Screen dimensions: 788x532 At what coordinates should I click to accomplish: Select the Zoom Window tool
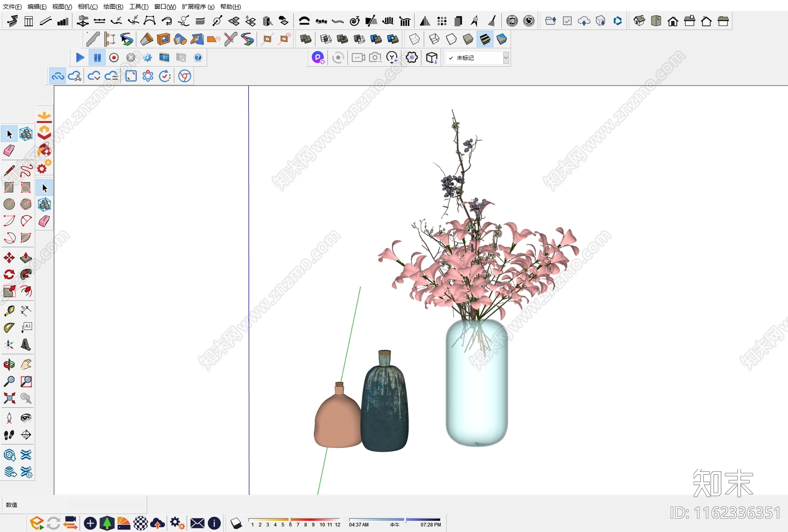[x=26, y=381]
